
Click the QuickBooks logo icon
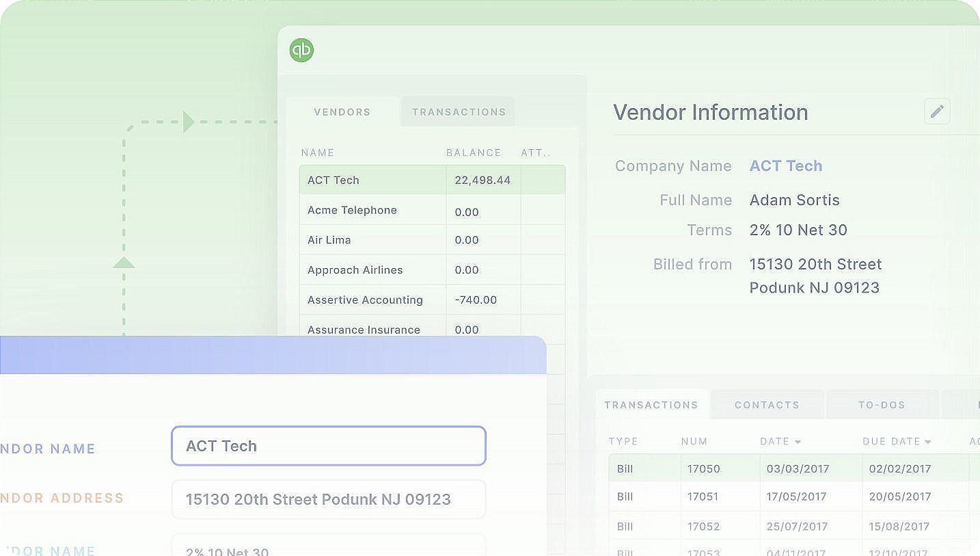pyautogui.click(x=301, y=50)
